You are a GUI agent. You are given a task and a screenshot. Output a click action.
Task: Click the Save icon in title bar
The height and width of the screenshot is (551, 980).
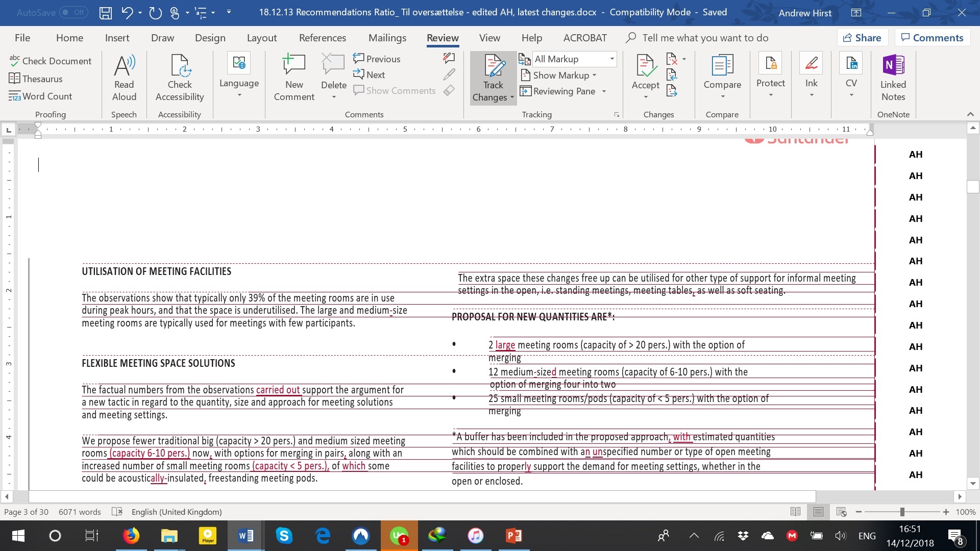(105, 13)
